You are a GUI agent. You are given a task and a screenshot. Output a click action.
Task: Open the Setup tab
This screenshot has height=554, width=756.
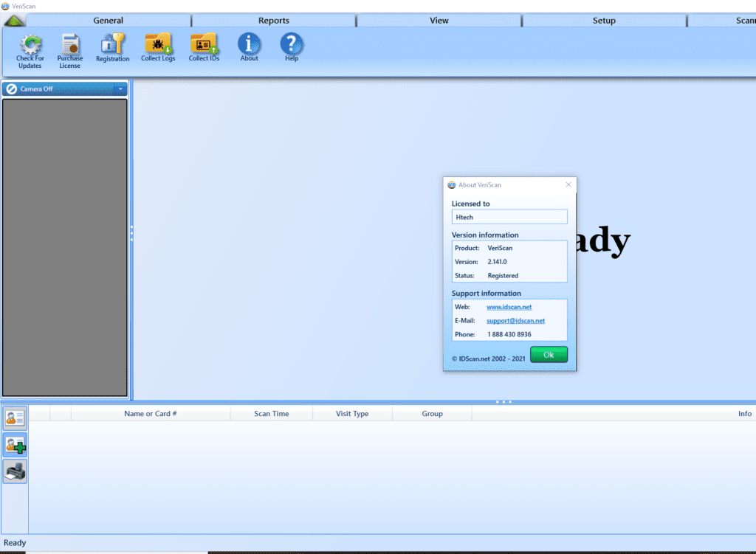click(603, 21)
